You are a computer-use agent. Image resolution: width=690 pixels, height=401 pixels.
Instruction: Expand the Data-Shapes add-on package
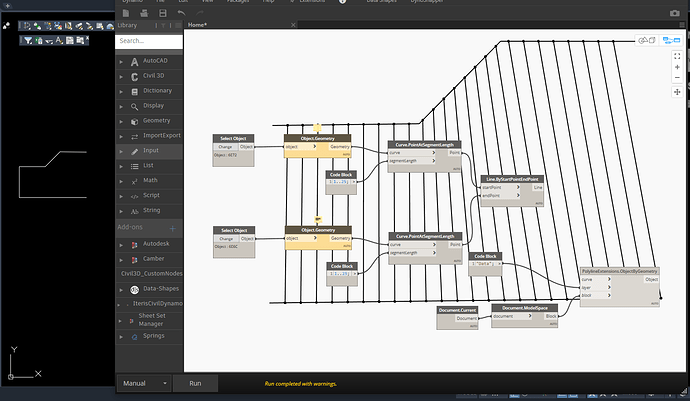[x=149, y=289]
